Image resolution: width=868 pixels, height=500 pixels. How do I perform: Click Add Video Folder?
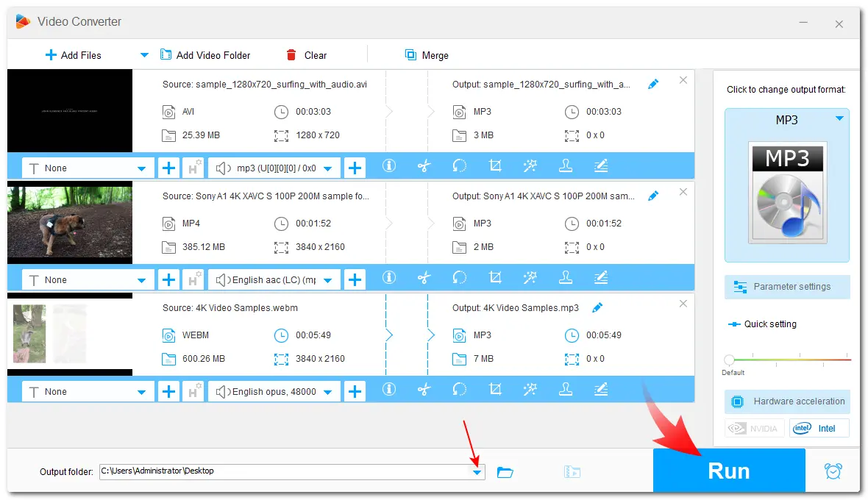(204, 55)
